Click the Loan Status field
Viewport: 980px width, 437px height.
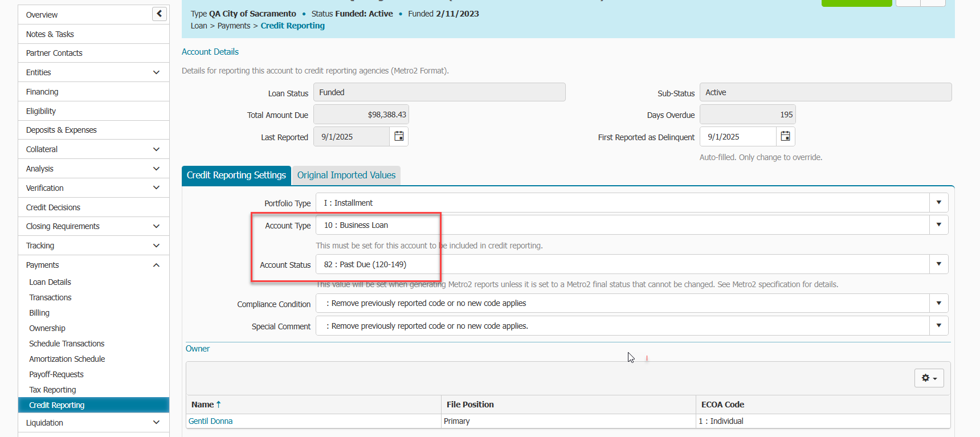click(439, 92)
